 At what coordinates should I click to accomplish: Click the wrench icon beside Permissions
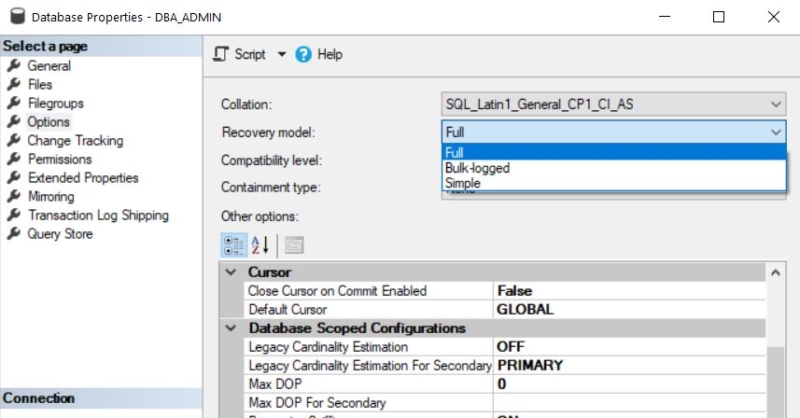click(14, 159)
